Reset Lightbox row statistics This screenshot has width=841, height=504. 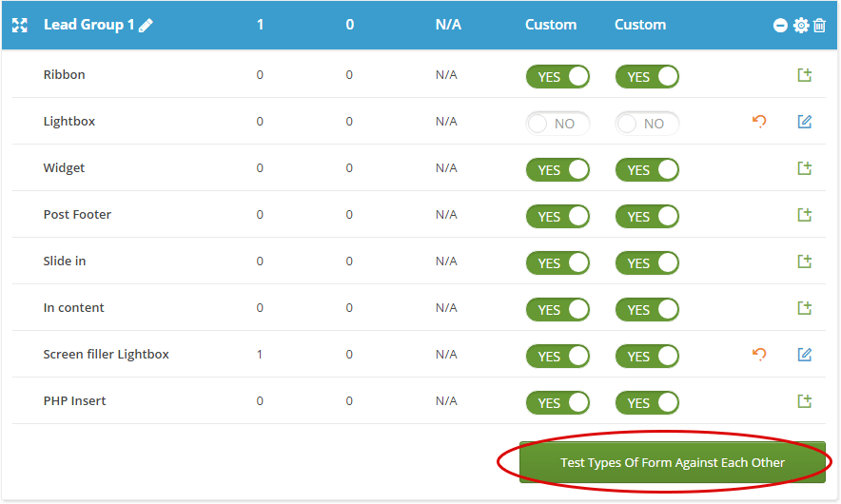759,121
